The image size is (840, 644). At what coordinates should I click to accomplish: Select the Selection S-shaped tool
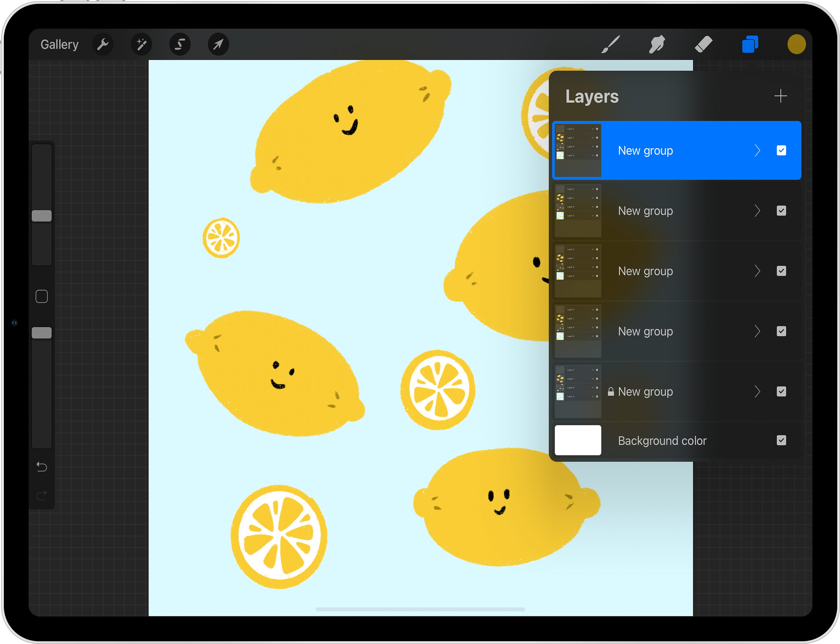coord(180,44)
